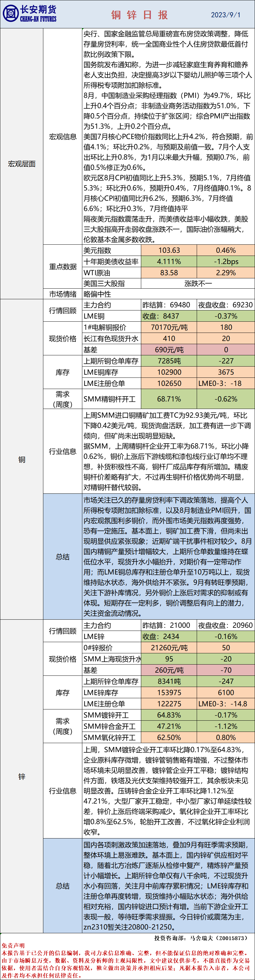Click the zinc warrant change -247
The image size is (255, 980).
click(226, 681)
